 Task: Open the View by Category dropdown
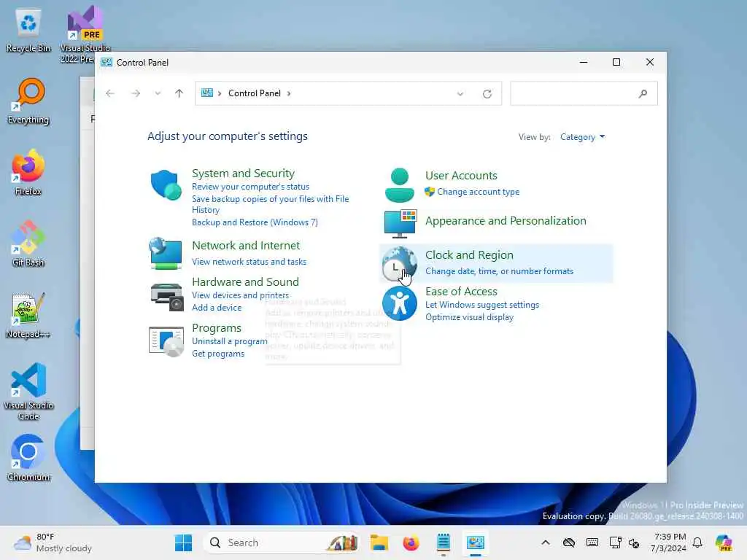tap(582, 137)
